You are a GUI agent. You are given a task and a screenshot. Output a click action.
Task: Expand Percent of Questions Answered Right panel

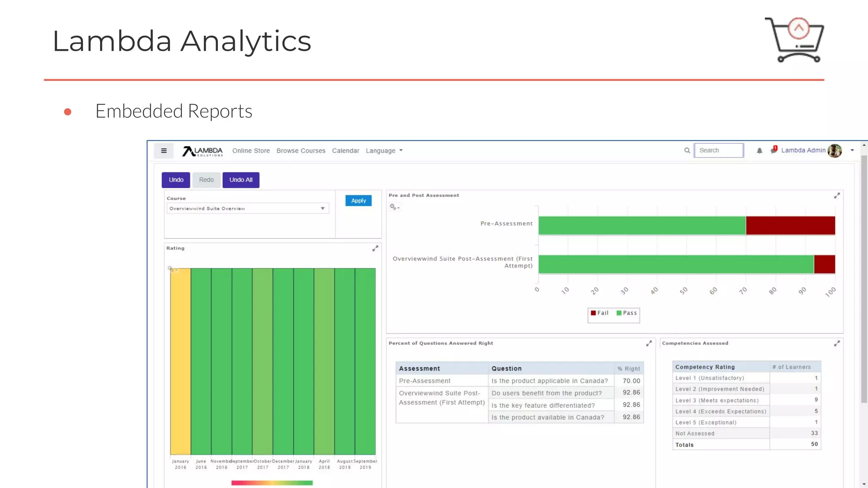[649, 344]
